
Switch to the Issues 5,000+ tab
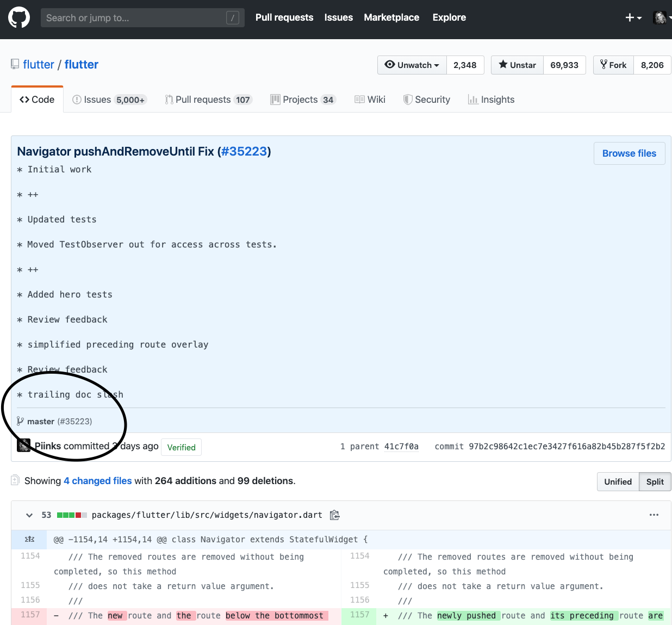[109, 100]
